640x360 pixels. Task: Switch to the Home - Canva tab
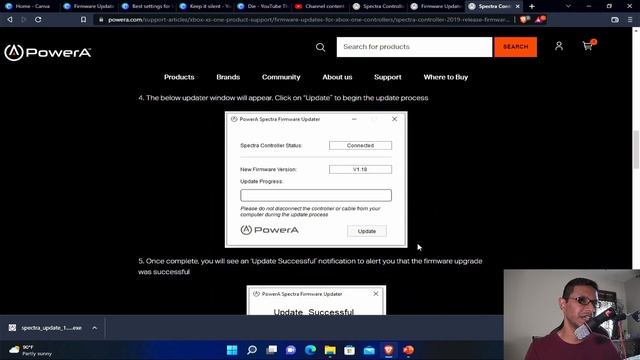tap(29, 7)
